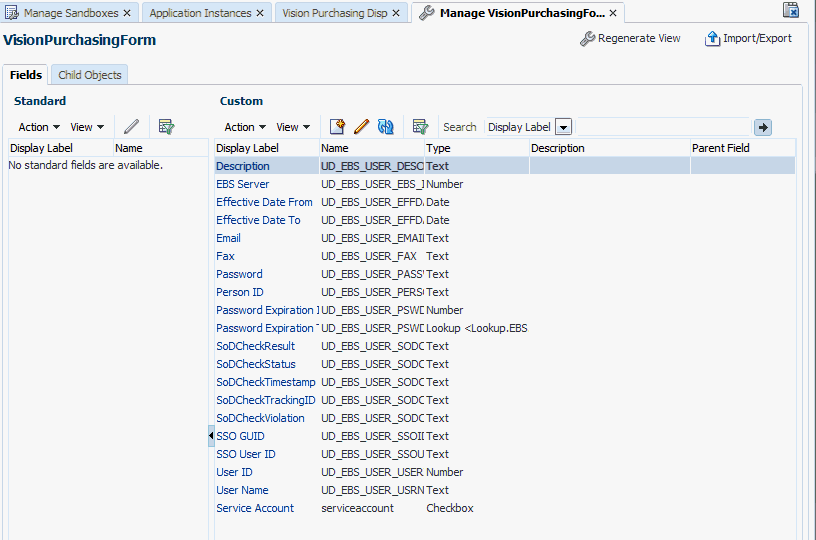The image size is (816, 540).
Task: Click the Refresh icon in Custom toolbar
Action: coord(386,127)
